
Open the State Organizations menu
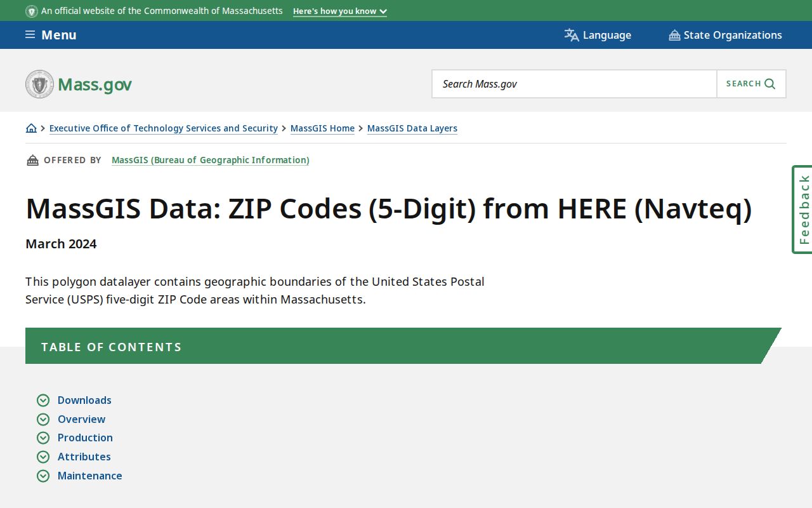[x=725, y=35]
